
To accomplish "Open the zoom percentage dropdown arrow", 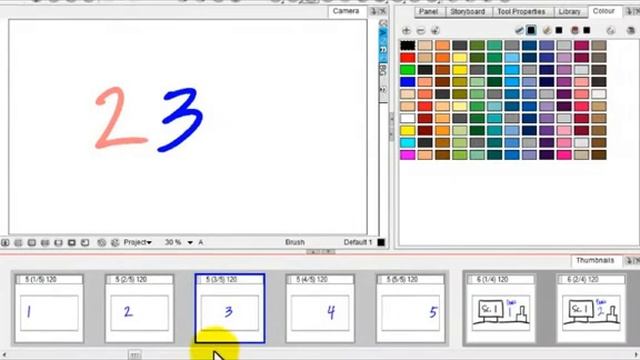I will pyautogui.click(x=190, y=242).
